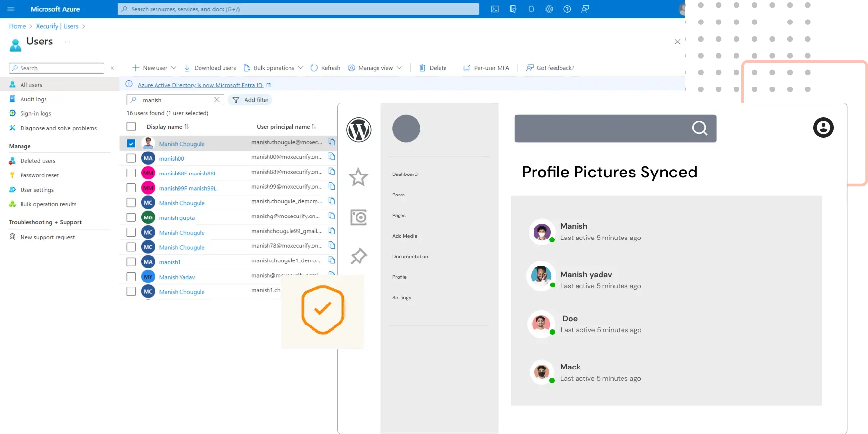Check the manish gupta row checkbox

pyautogui.click(x=131, y=217)
